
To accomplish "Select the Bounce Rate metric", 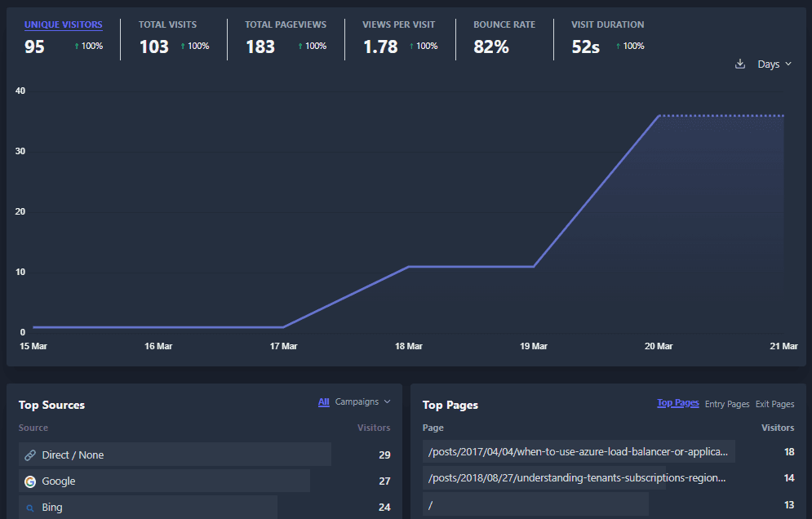I will [504, 24].
